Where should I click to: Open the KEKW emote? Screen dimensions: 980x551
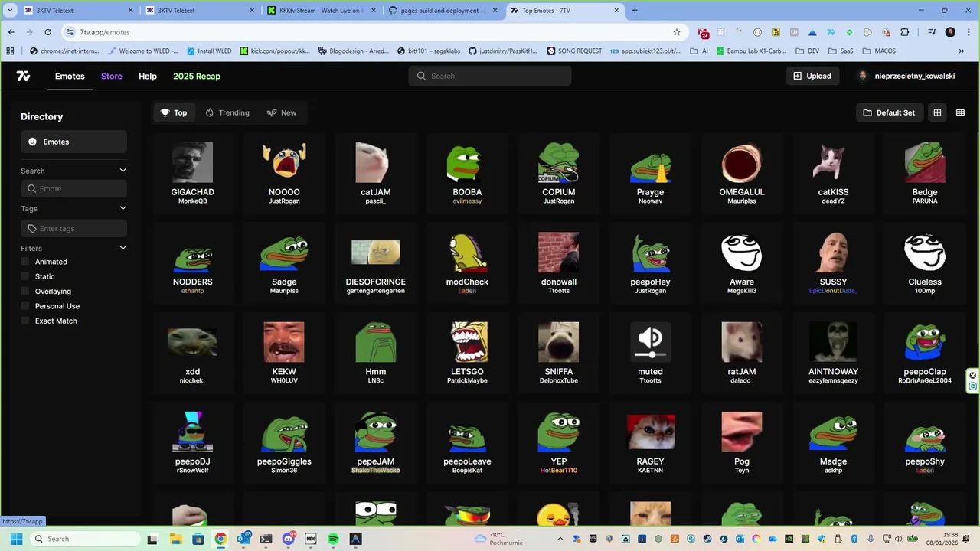pyautogui.click(x=284, y=353)
